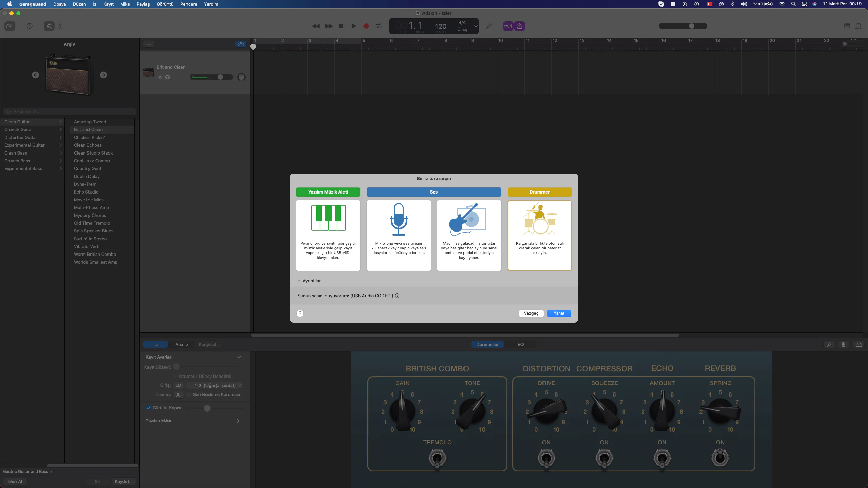Viewport: 868px width, 488px height.
Task: Enable the metronome icon in the toolbar
Action: (x=519, y=26)
